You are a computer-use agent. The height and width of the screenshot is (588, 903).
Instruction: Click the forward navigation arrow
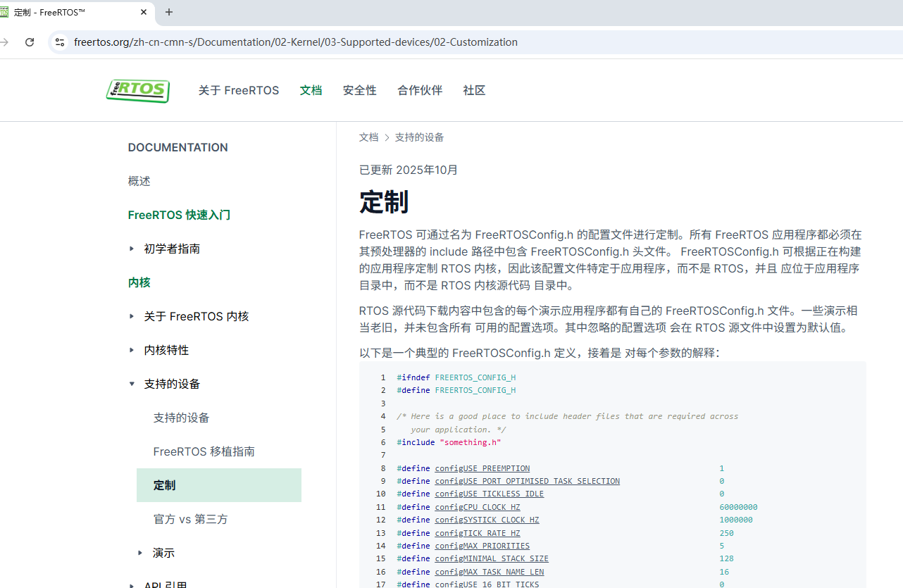pyautogui.click(x=4, y=42)
